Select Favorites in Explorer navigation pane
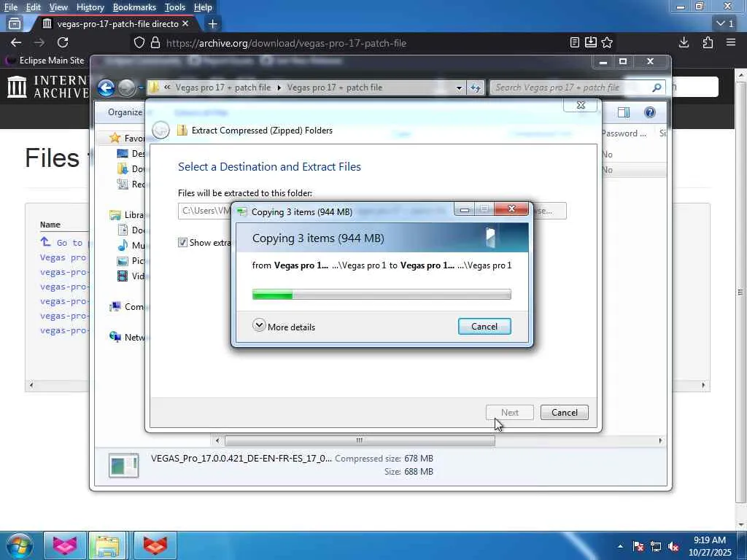This screenshot has height=560, width=747. 128,138
